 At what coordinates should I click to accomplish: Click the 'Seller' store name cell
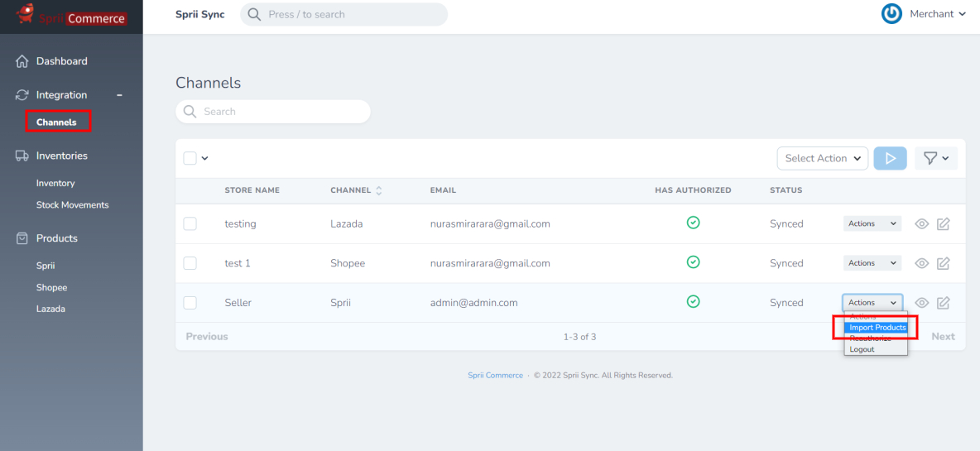(238, 303)
